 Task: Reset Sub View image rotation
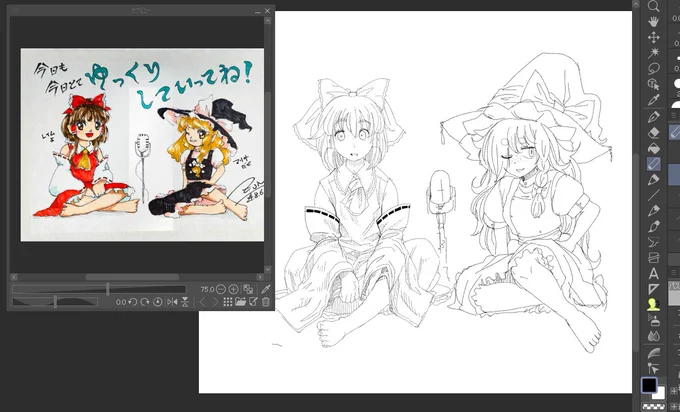tap(157, 302)
